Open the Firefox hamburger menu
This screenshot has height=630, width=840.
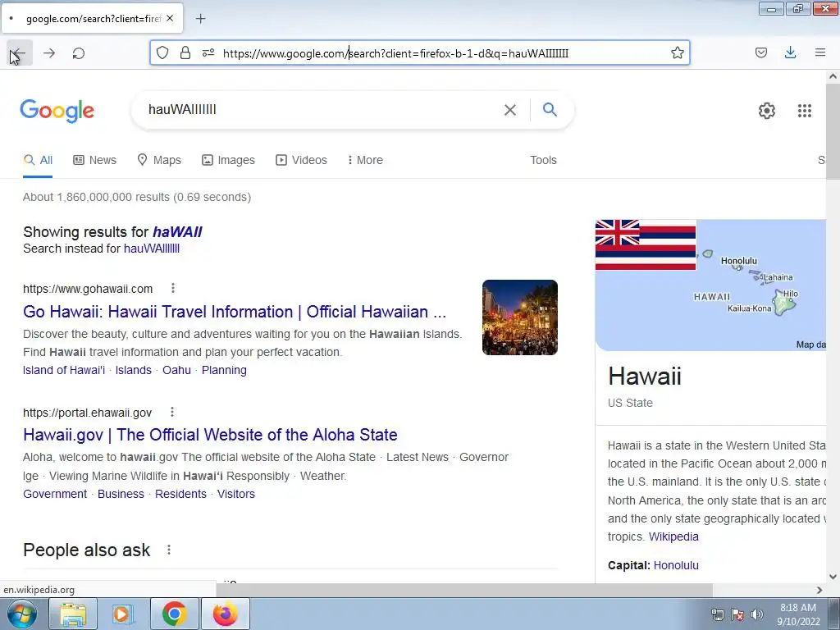coord(820,52)
